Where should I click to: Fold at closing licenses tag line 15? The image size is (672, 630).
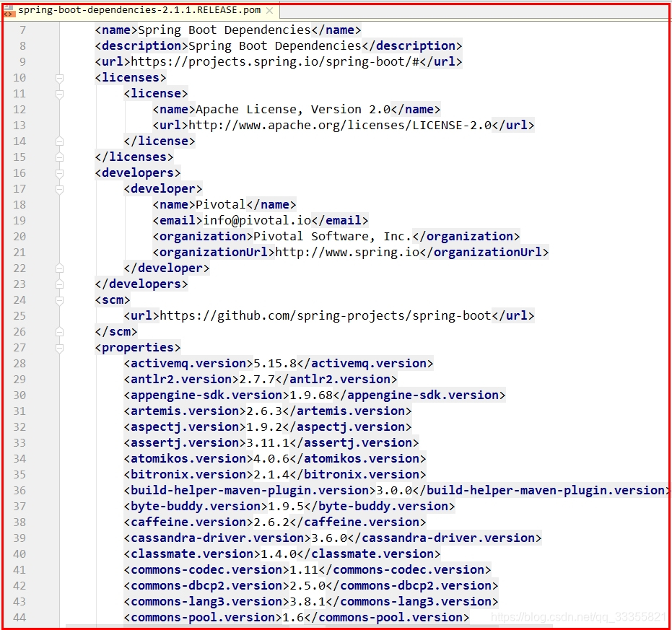[x=60, y=157]
